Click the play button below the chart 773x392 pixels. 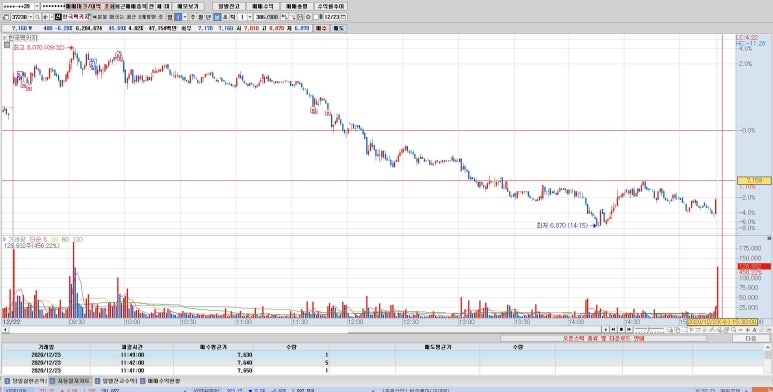point(606,329)
